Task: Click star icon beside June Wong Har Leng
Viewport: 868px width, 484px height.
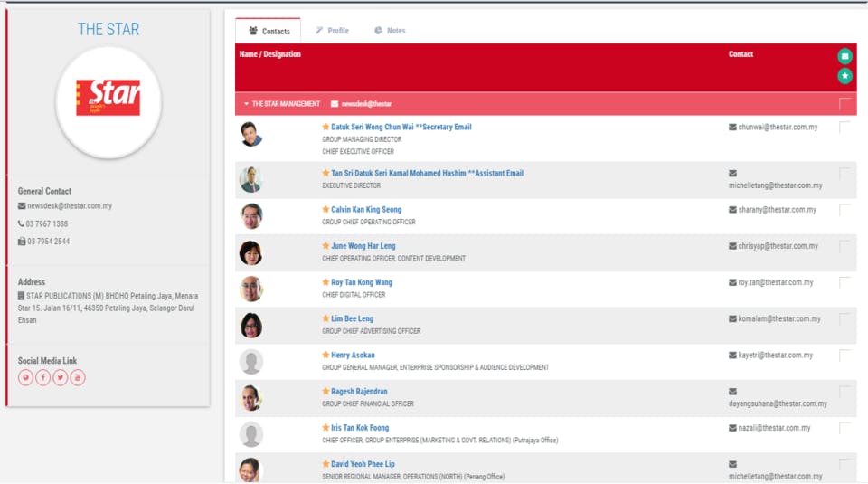Action: click(325, 246)
